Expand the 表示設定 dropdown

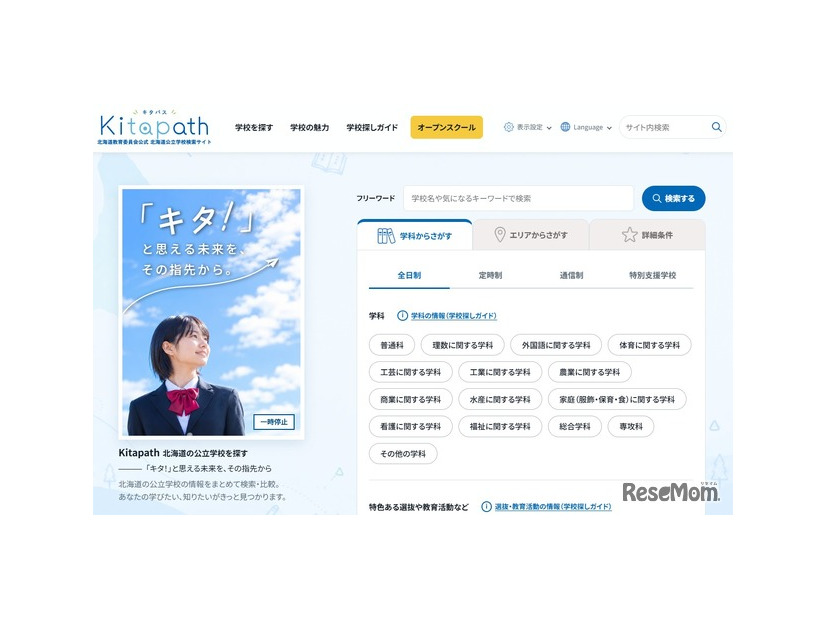coord(528,127)
